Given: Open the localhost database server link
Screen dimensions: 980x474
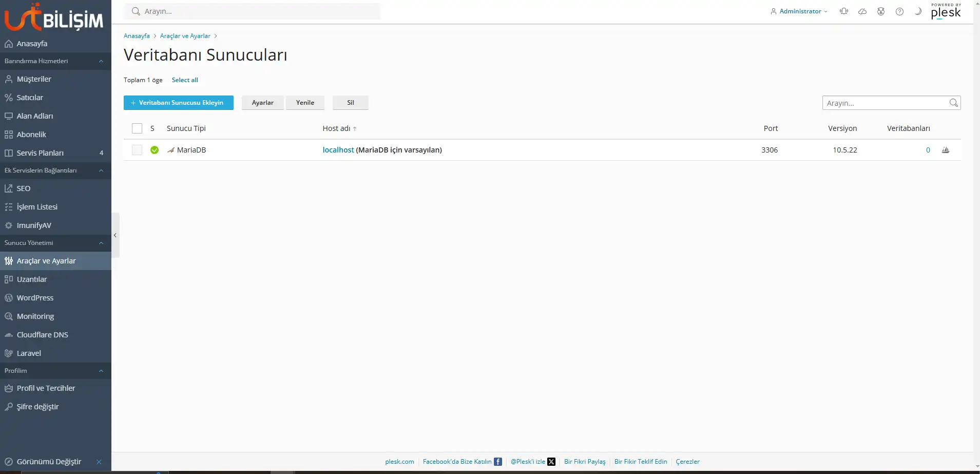Looking at the screenshot, I should coord(337,150).
